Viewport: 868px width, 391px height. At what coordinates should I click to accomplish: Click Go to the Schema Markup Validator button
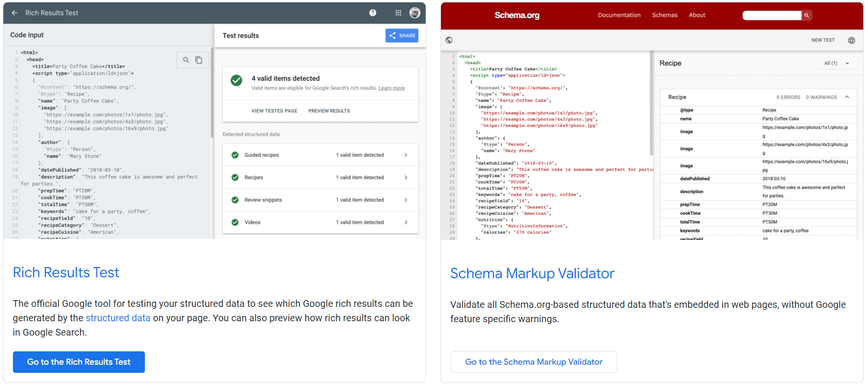point(534,362)
